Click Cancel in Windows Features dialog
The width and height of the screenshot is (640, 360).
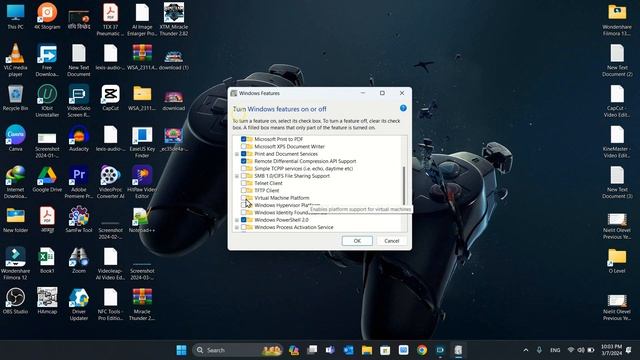pyautogui.click(x=391, y=241)
